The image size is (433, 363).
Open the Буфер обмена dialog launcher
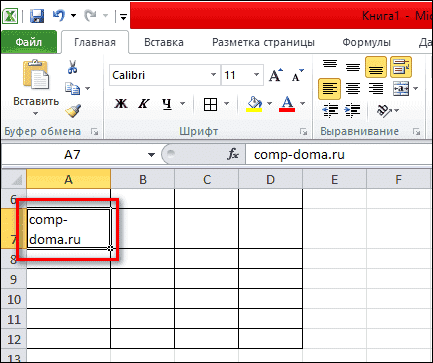95,132
